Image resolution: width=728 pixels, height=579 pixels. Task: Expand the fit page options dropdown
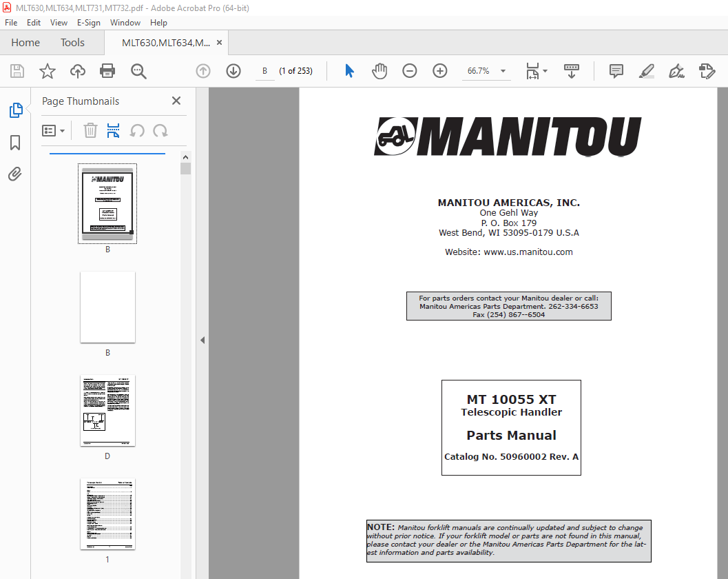click(x=545, y=71)
